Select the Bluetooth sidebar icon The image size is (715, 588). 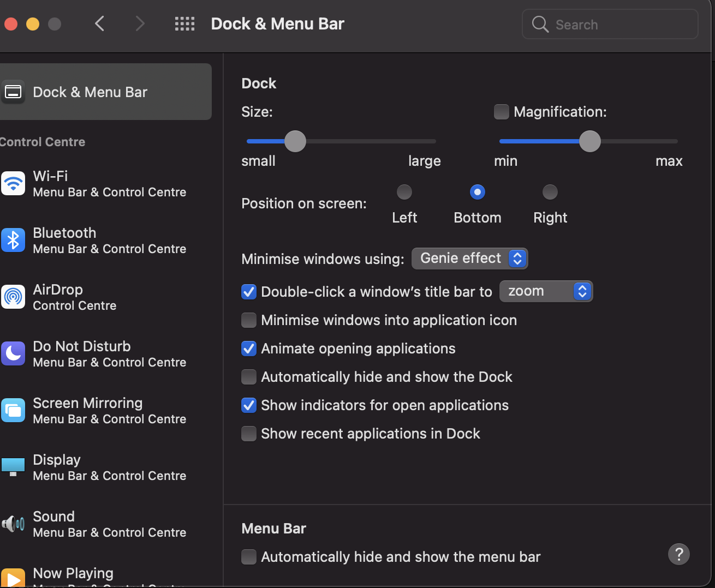13,241
